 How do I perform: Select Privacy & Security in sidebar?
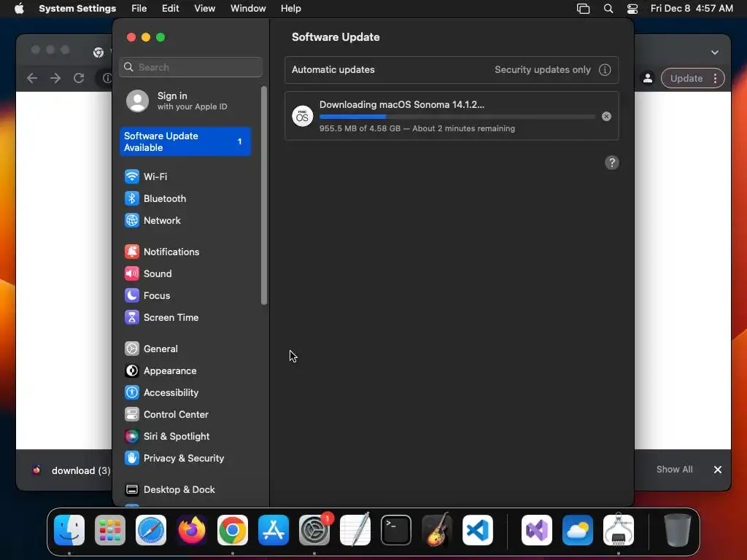tap(185, 459)
